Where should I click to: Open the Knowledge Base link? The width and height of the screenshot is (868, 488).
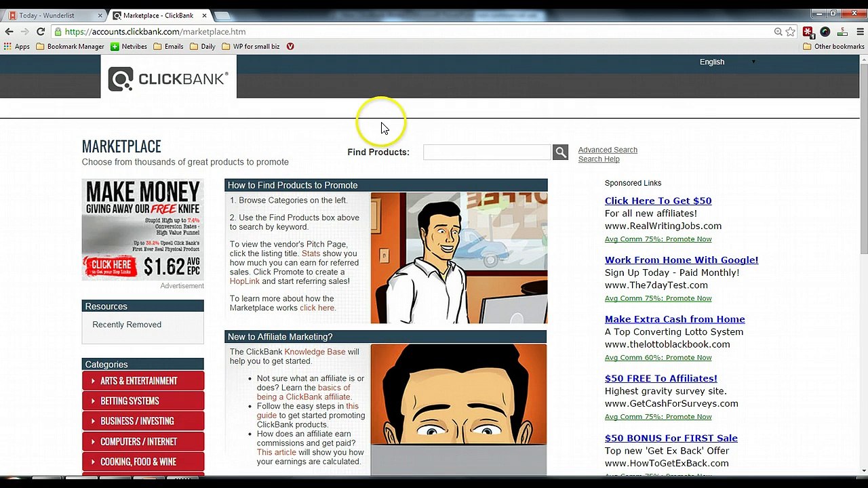point(315,352)
